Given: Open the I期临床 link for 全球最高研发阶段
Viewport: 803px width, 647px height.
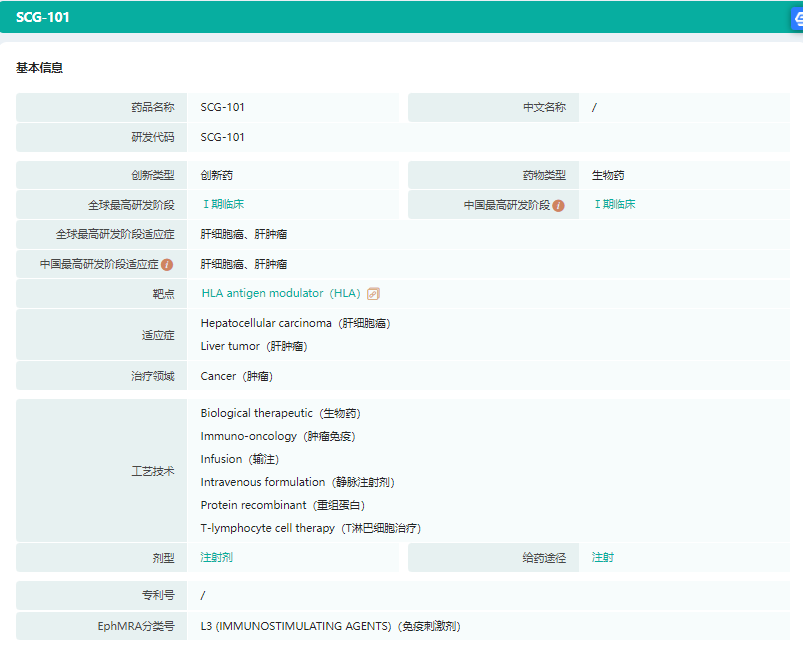Looking at the screenshot, I should coord(223,204).
